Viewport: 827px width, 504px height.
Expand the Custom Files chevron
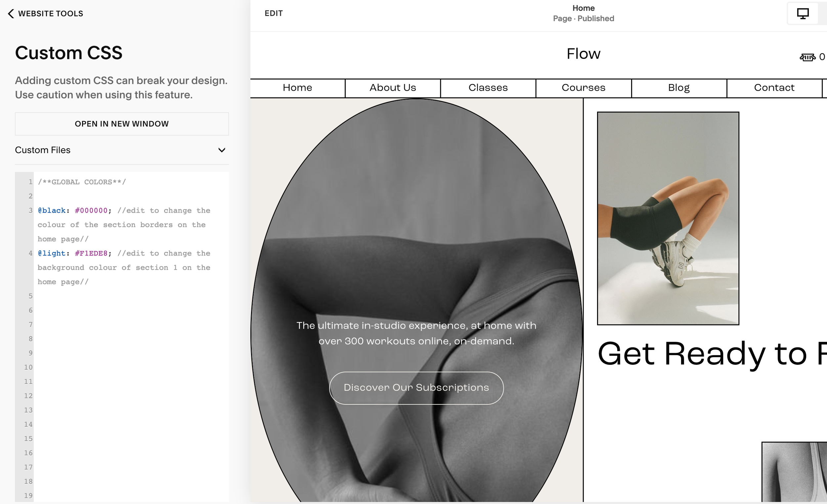click(222, 150)
